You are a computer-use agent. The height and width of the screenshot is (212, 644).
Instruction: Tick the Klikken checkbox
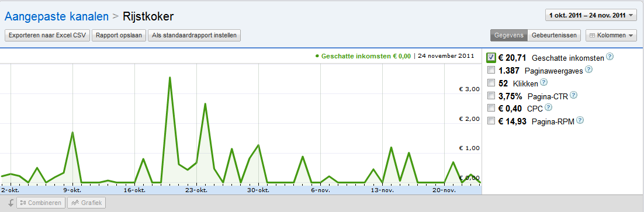(x=491, y=83)
